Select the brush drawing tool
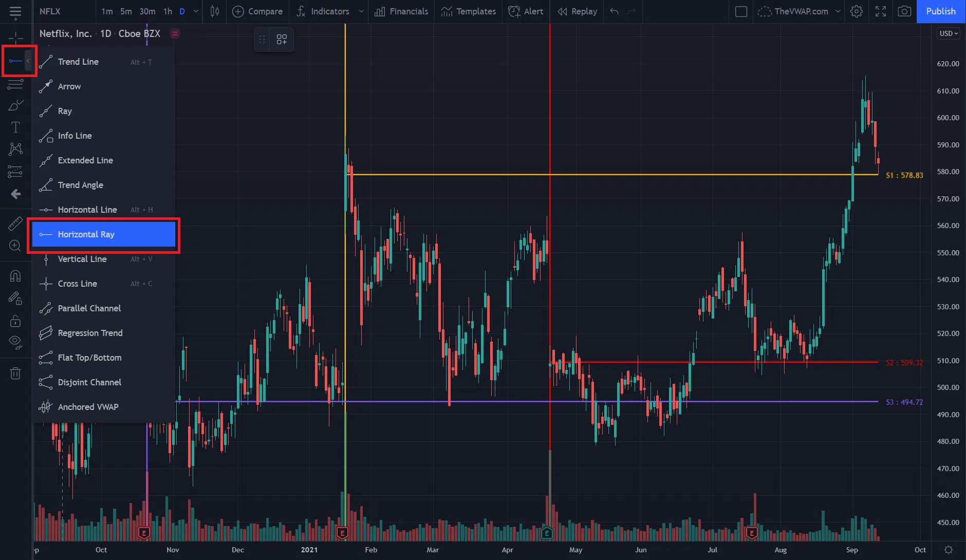966x560 pixels. [x=15, y=105]
